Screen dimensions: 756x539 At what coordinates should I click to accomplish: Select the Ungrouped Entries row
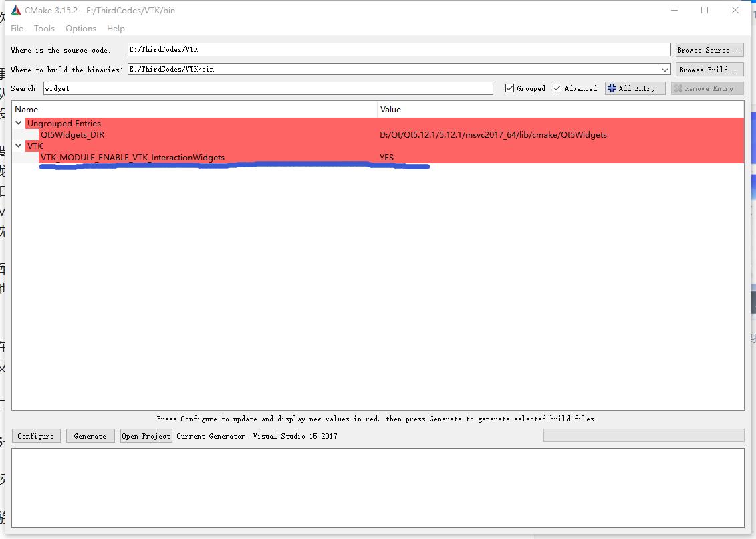pos(384,124)
